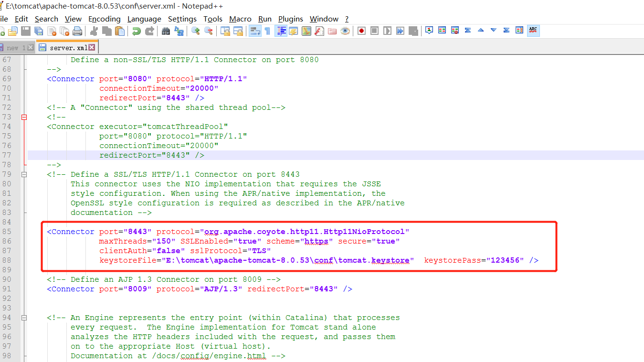Click the Clear Active Compare icon
The height and width of the screenshot is (362, 644).
tap(455, 30)
